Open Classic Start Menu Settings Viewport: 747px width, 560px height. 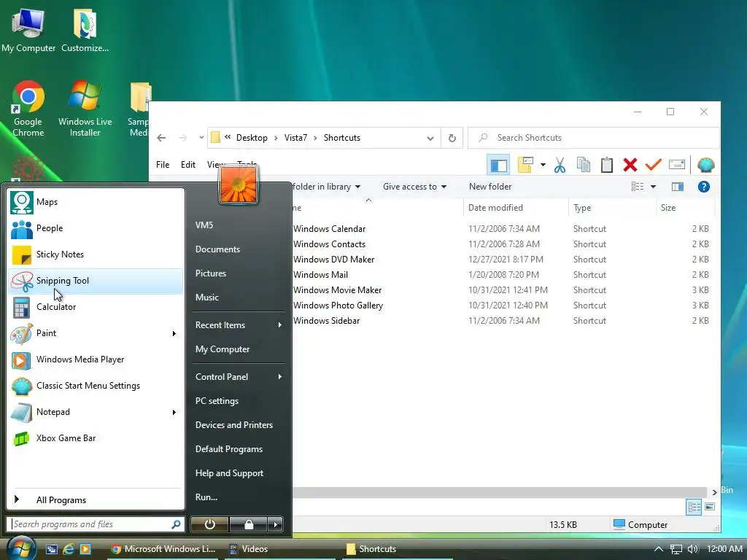(x=96, y=386)
